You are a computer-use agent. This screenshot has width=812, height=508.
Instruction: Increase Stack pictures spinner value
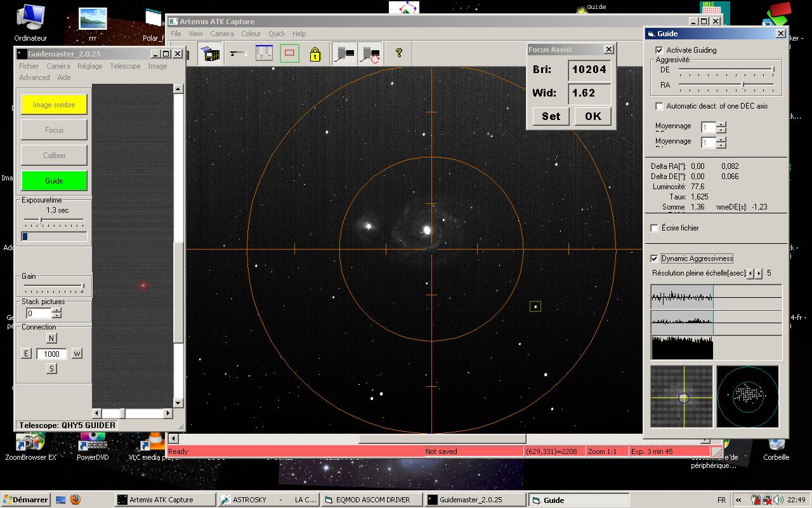(x=56, y=311)
